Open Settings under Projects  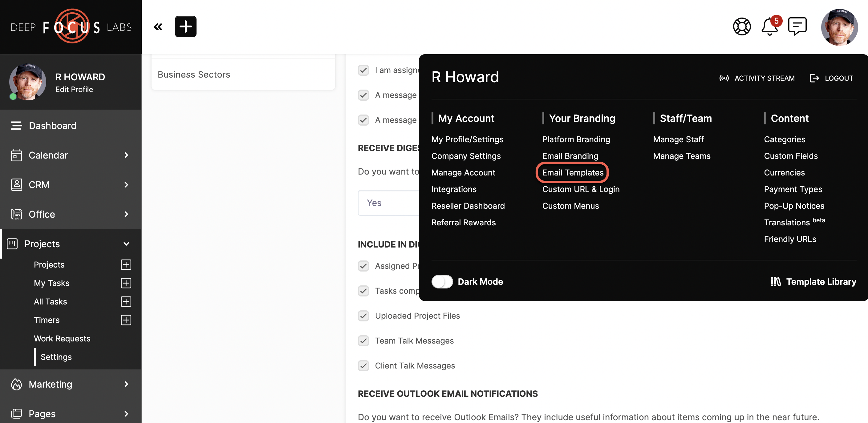point(56,357)
